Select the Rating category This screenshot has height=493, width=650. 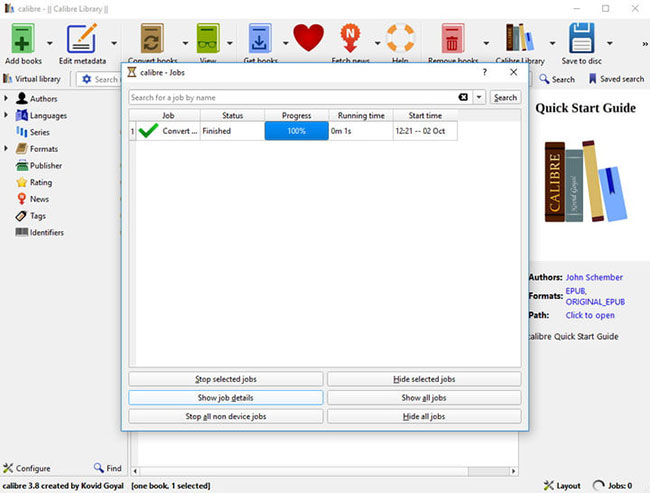[x=34, y=182]
